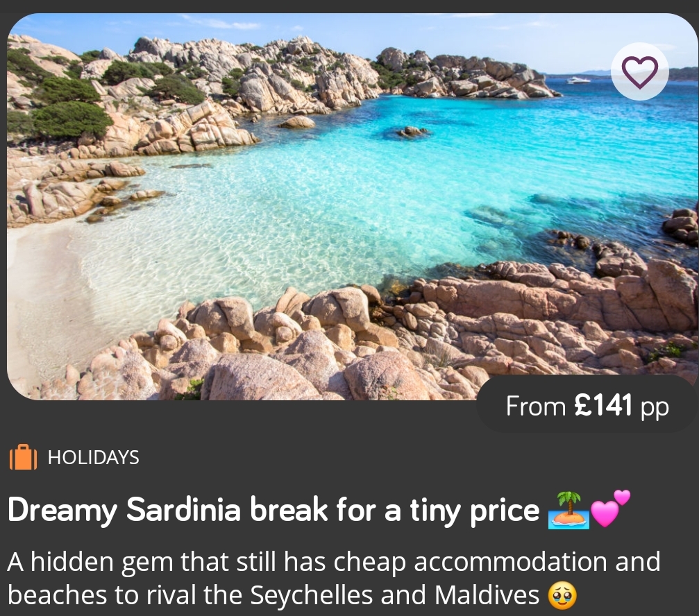Click the orange suitcase icon
The image size is (699, 616).
coord(23,457)
